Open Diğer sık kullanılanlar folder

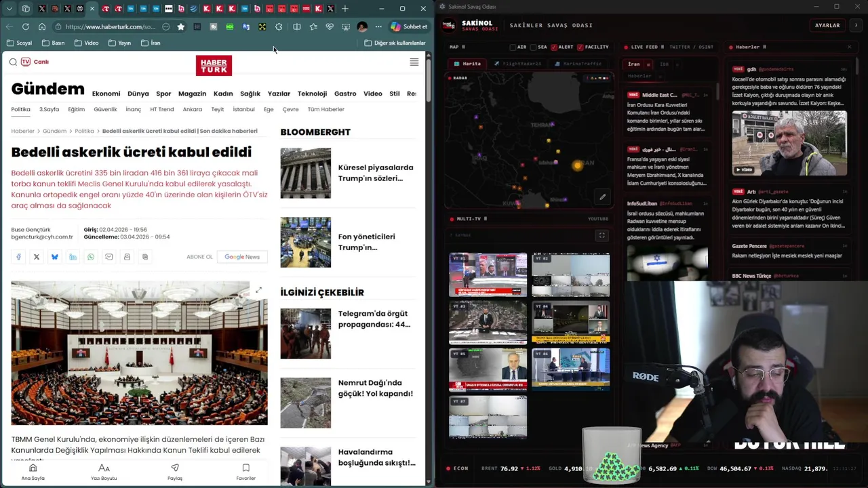point(395,43)
